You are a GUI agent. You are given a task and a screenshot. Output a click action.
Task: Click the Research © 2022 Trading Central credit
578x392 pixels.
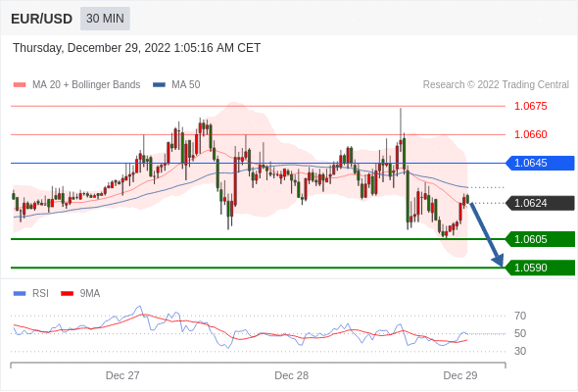(x=496, y=85)
